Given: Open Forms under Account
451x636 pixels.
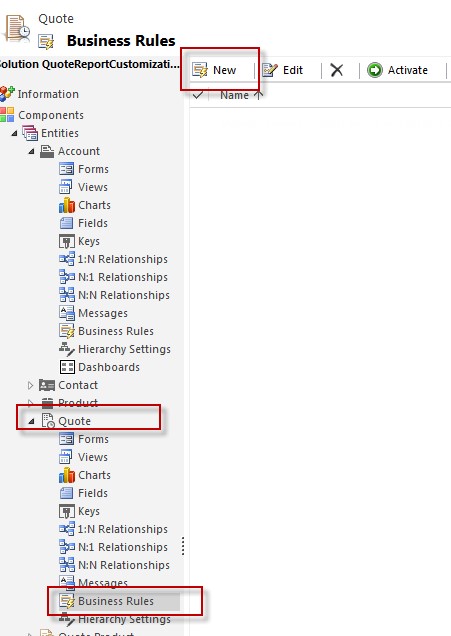Looking at the screenshot, I should 84,169.
